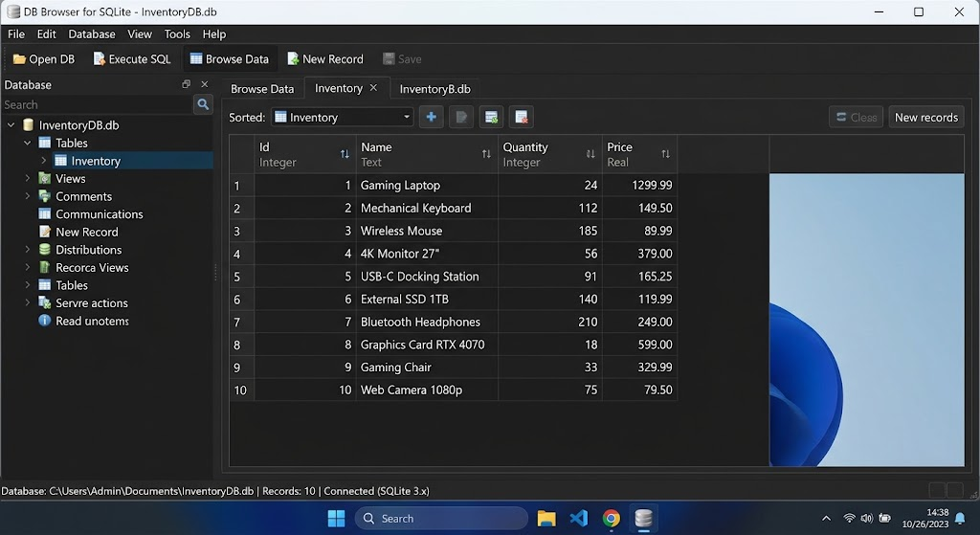Expand the Distributions tree node
Viewport: 980px width, 535px height.
click(x=28, y=250)
